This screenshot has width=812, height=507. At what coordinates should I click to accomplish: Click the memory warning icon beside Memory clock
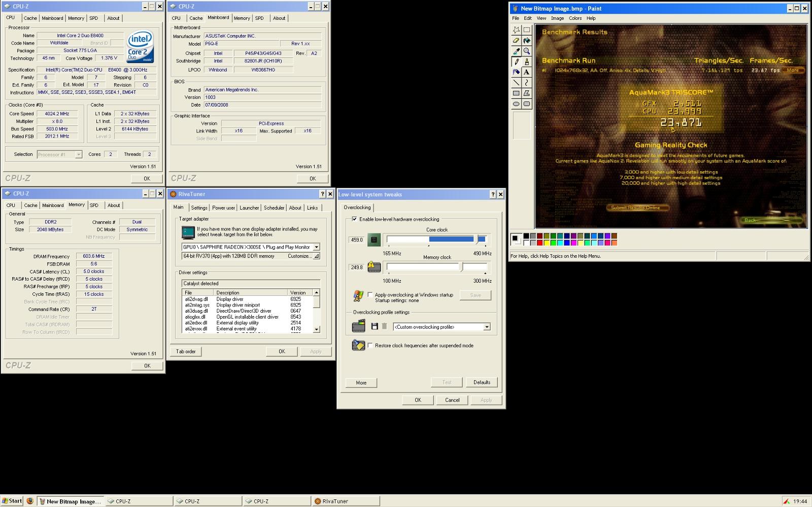click(374, 266)
